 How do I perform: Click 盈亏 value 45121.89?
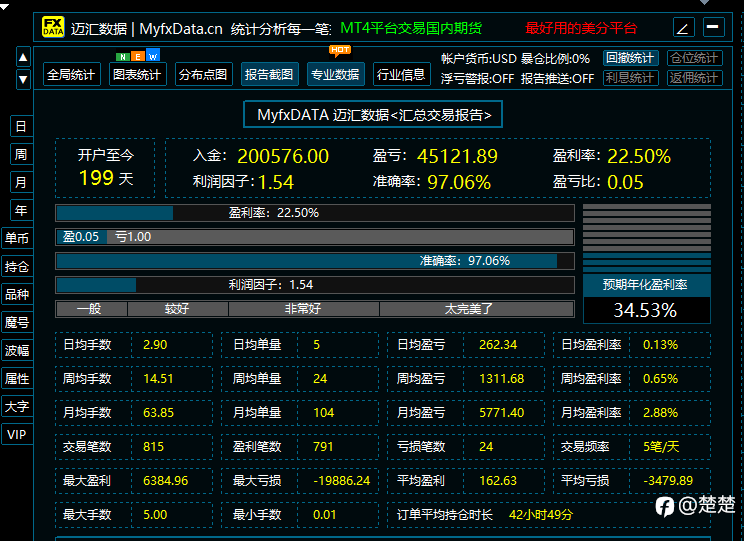coord(457,156)
